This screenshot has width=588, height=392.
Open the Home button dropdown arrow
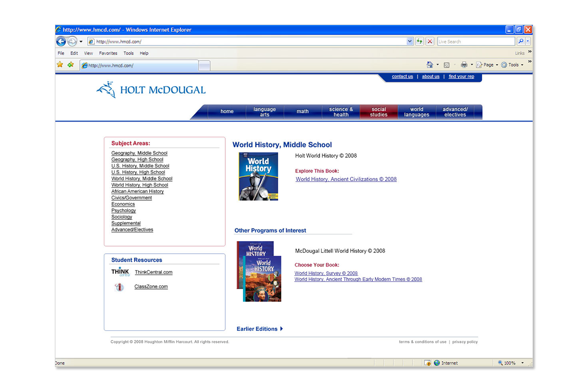point(438,65)
